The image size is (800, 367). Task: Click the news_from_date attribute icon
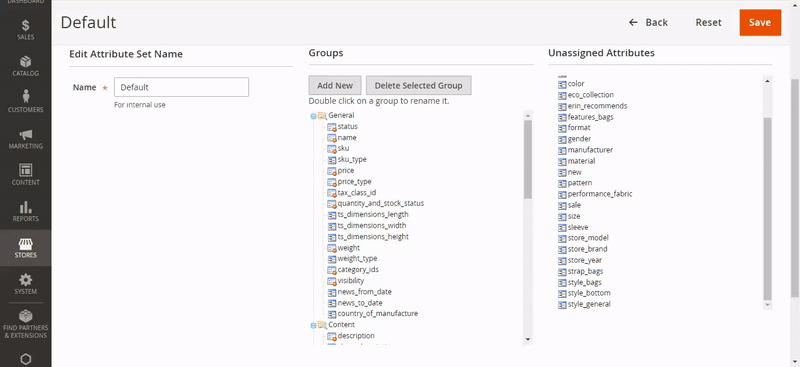[x=332, y=292]
